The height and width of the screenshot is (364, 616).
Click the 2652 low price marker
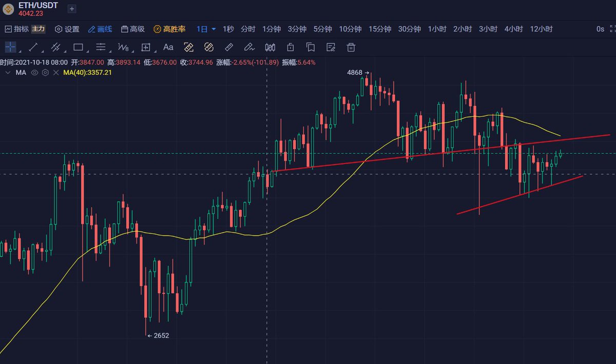(x=158, y=335)
